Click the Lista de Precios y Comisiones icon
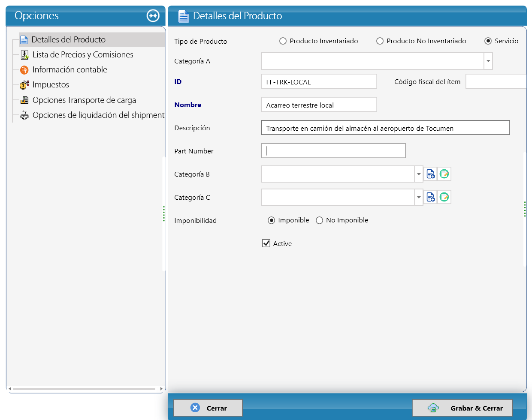This screenshot has width=532, height=420. (x=25, y=55)
